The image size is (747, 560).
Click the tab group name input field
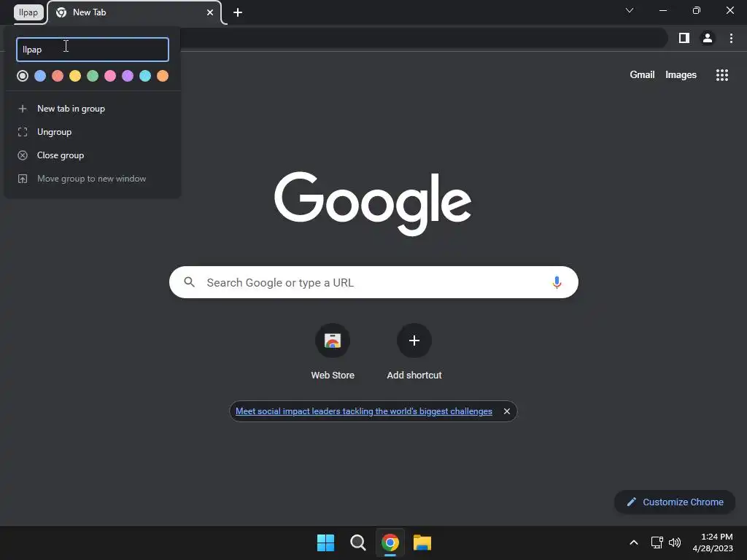[93, 50]
